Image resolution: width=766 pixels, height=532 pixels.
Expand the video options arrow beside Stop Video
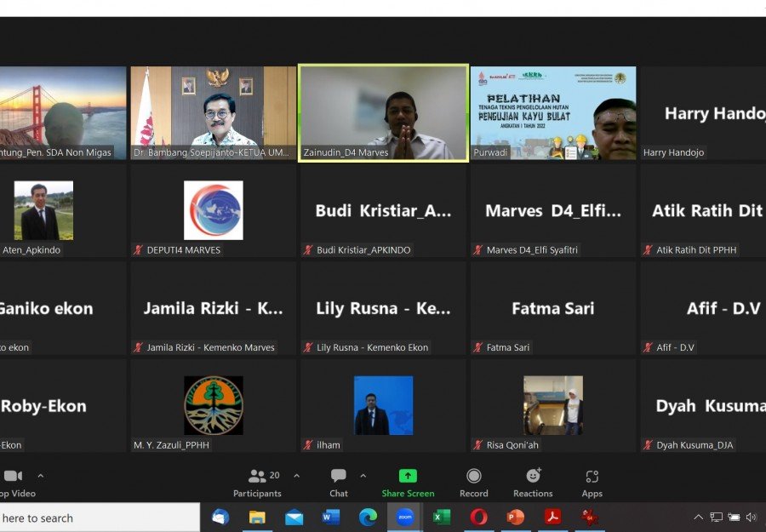click(x=41, y=476)
